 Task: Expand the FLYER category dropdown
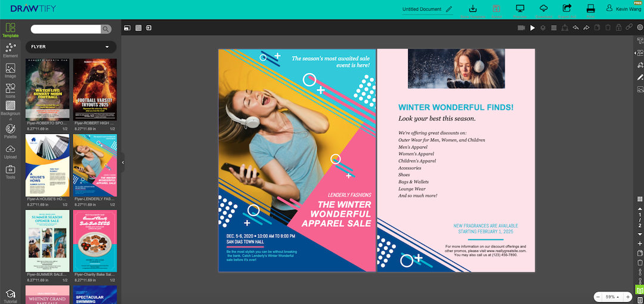(71, 47)
